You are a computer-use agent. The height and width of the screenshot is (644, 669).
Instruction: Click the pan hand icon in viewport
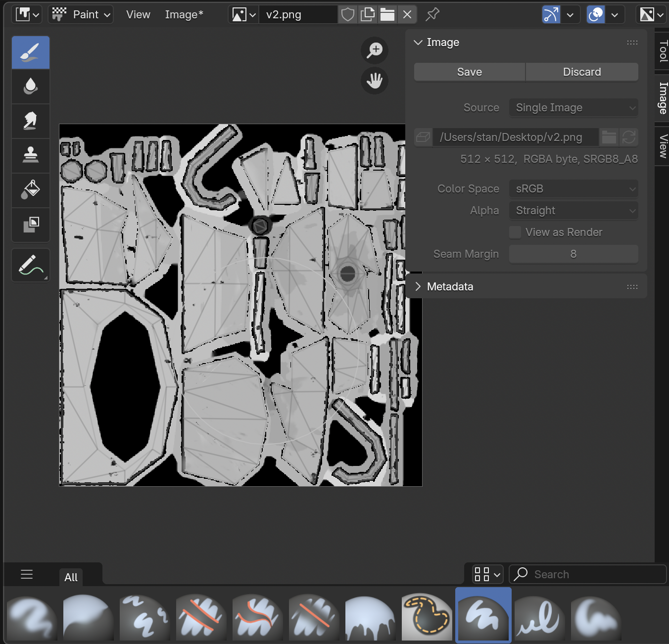(375, 81)
